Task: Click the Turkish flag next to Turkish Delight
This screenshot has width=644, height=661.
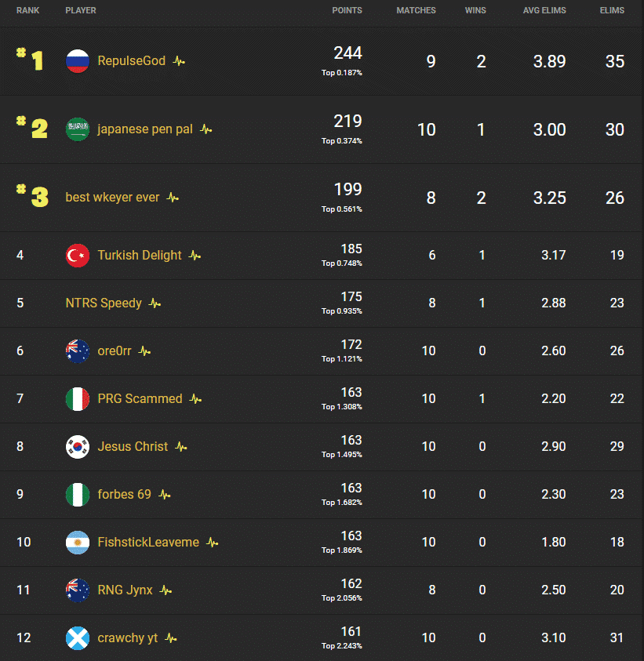Action: [x=77, y=255]
